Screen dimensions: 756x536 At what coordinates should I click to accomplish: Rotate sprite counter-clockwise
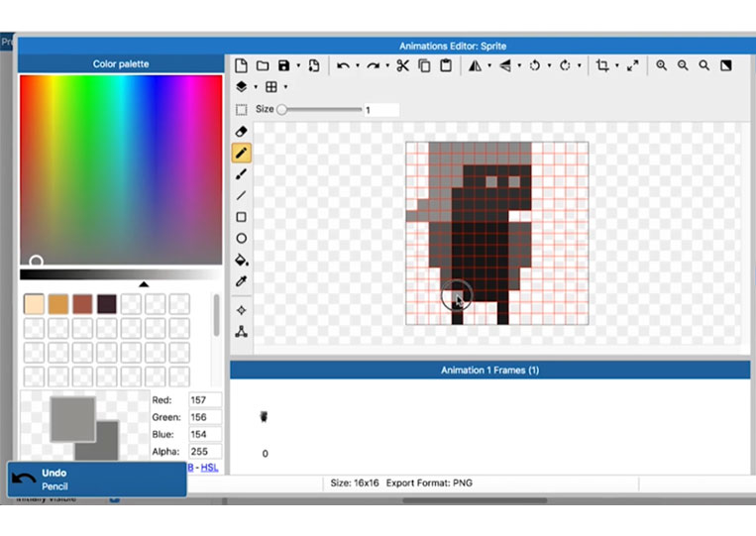tap(535, 65)
